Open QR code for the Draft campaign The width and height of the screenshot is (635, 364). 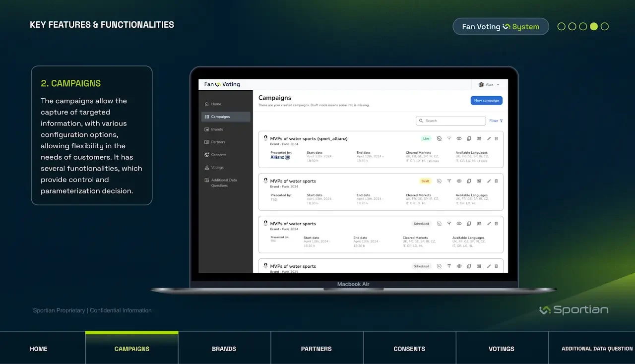479,182
